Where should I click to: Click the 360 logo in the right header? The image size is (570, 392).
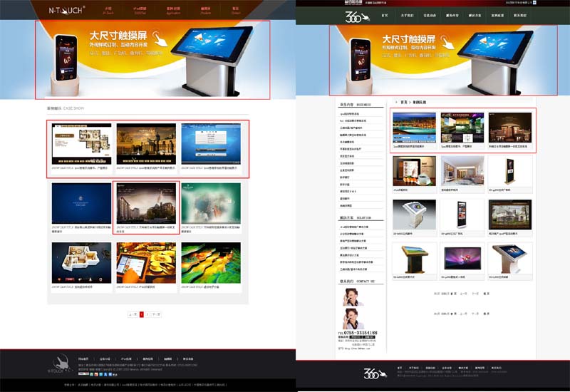(x=354, y=15)
